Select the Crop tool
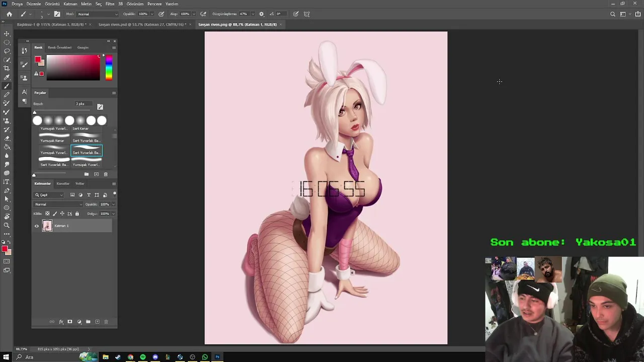 (x=7, y=68)
